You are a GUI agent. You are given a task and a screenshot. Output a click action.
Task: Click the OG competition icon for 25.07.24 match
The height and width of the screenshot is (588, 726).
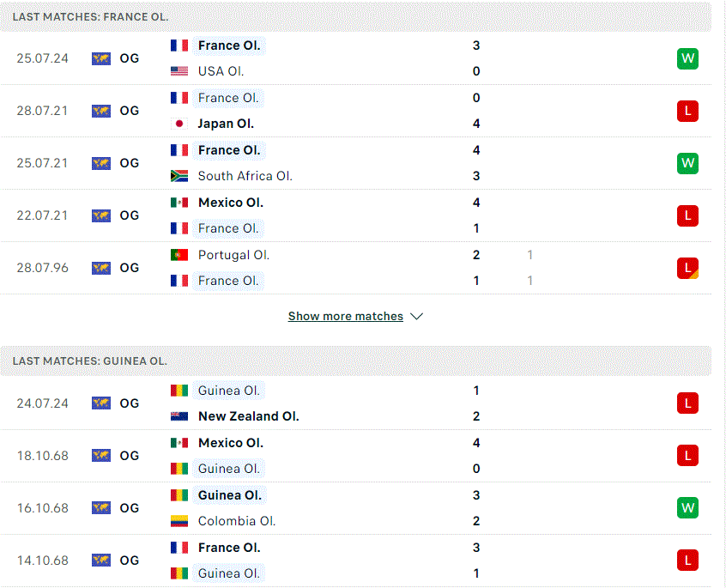pyautogui.click(x=101, y=58)
